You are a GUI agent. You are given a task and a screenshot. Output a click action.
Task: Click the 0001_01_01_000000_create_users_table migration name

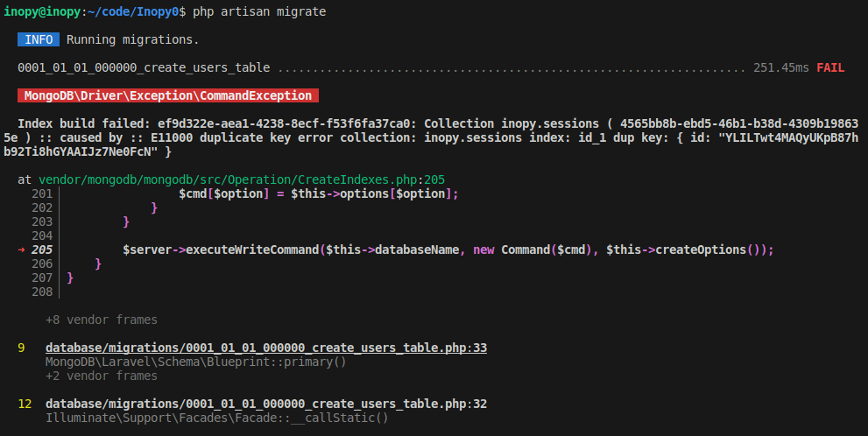click(144, 67)
